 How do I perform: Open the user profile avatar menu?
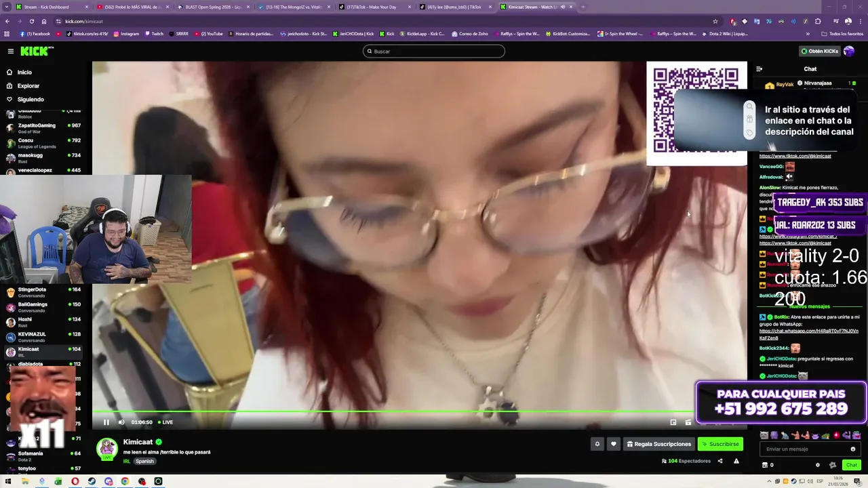pyautogui.click(x=849, y=51)
